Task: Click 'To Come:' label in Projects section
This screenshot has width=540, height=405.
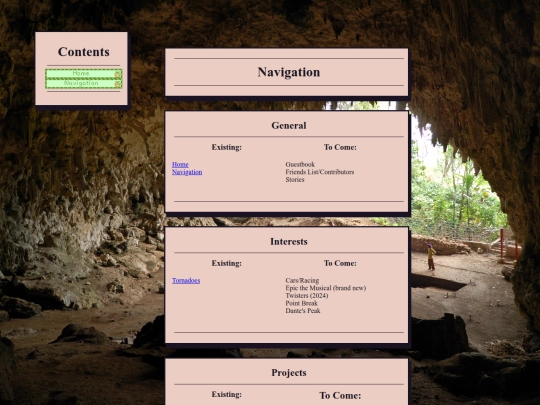Action: click(x=340, y=395)
